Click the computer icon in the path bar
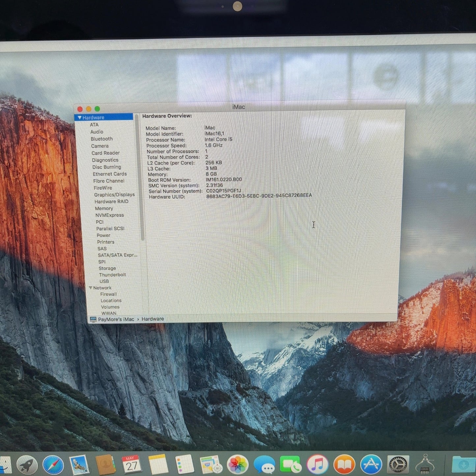Image resolution: width=476 pixels, height=476 pixels. tap(93, 320)
